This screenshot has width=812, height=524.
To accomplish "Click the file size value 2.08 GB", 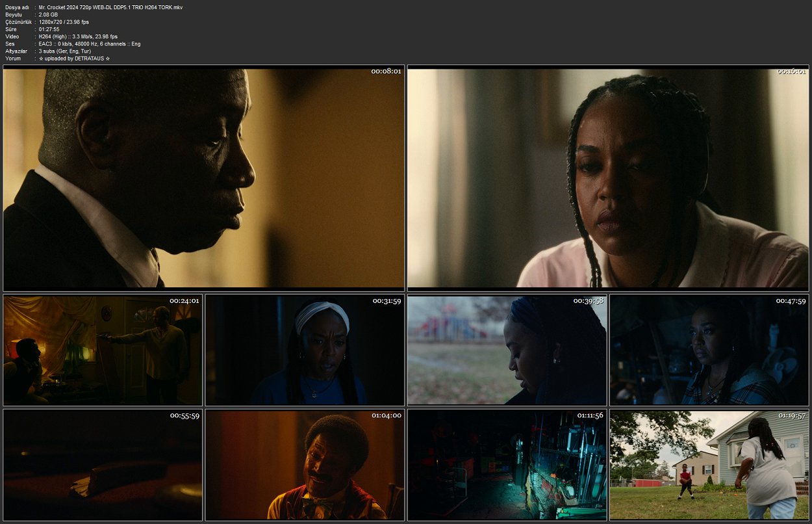I will pyautogui.click(x=48, y=14).
